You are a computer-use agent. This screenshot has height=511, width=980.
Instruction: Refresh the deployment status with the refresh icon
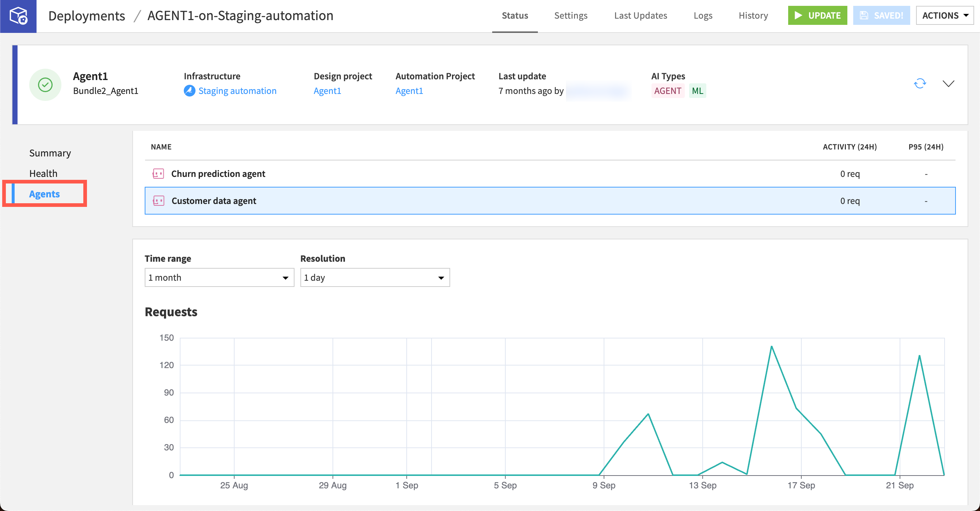click(919, 83)
